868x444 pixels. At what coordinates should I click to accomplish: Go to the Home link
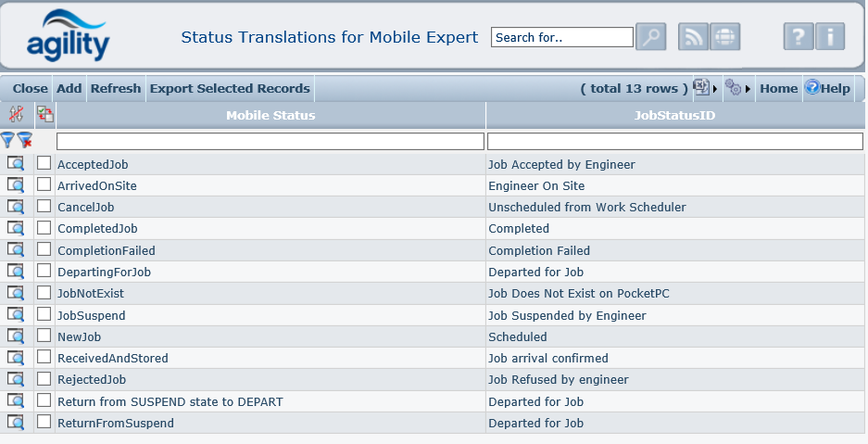tap(778, 88)
